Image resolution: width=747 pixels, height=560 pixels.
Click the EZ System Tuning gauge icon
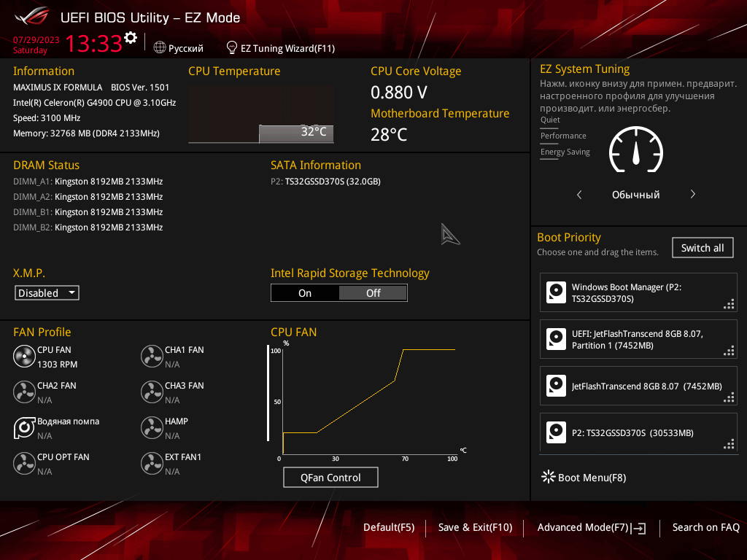pos(636,149)
